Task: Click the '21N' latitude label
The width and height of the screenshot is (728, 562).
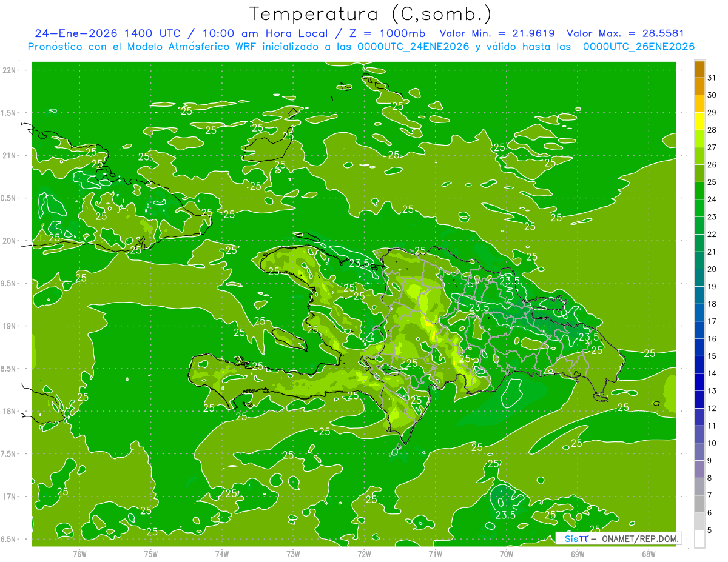Action: tap(10, 155)
